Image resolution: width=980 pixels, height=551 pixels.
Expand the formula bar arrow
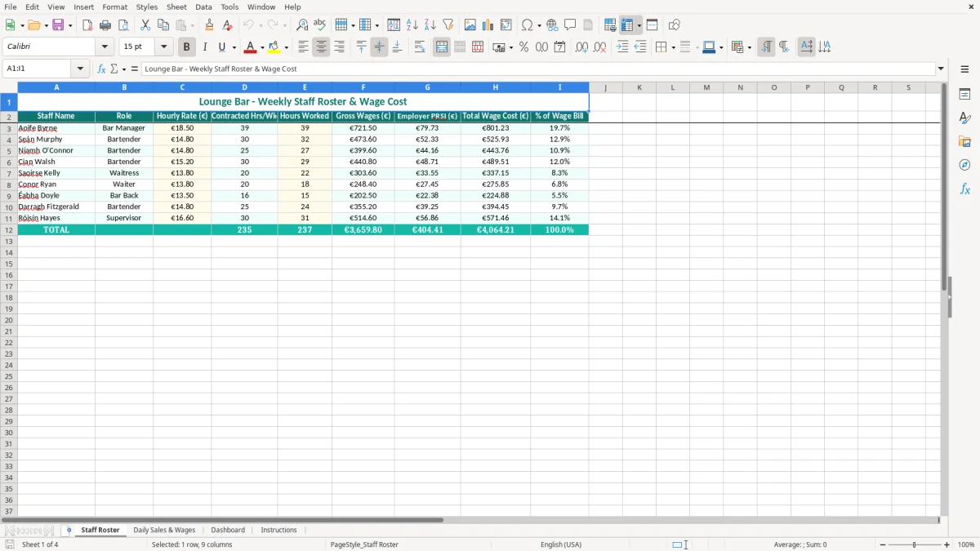(x=941, y=69)
